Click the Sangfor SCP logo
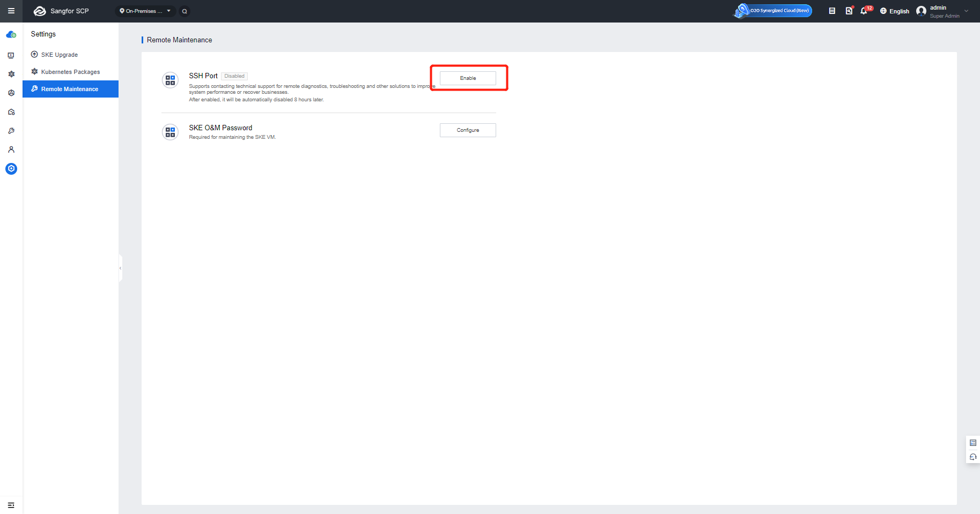Screen dimensions: 980x514 point(61,11)
